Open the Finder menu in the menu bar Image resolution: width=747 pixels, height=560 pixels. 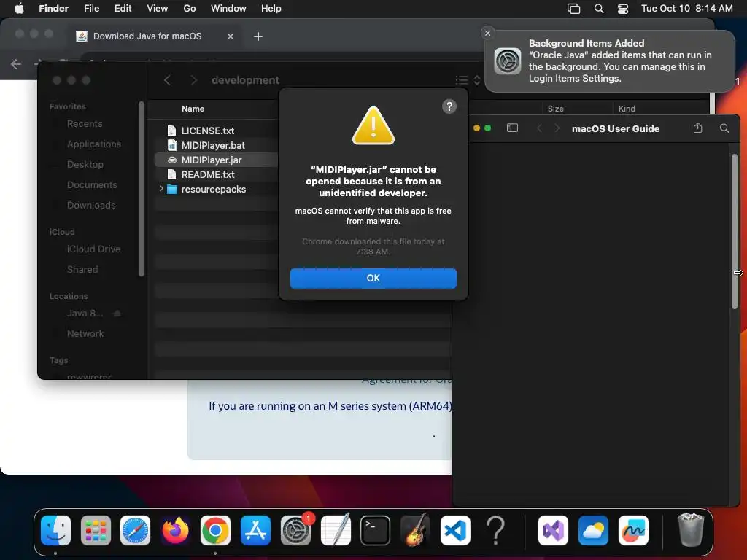(x=53, y=9)
